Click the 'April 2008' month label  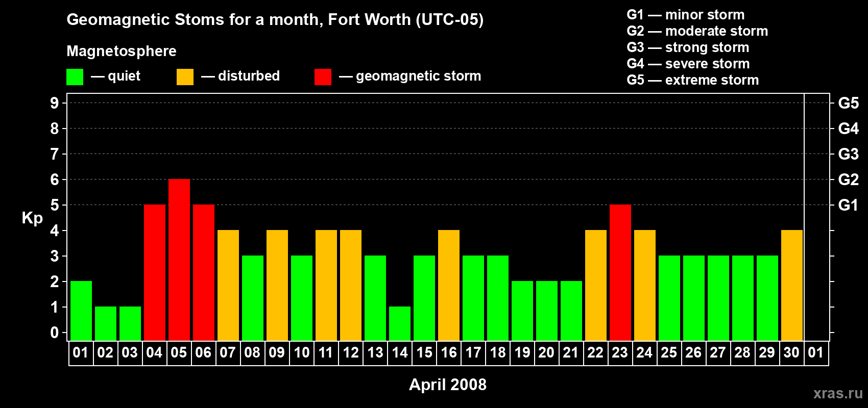click(x=448, y=385)
